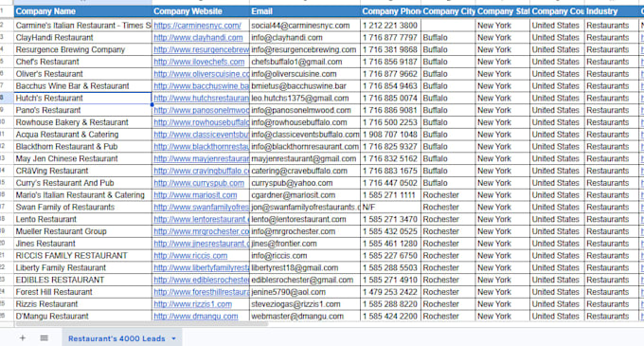Image resolution: width=644 pixels, height=346 pixels.
Task: Select the Company City header cell
Action: [x=448, y=11]
